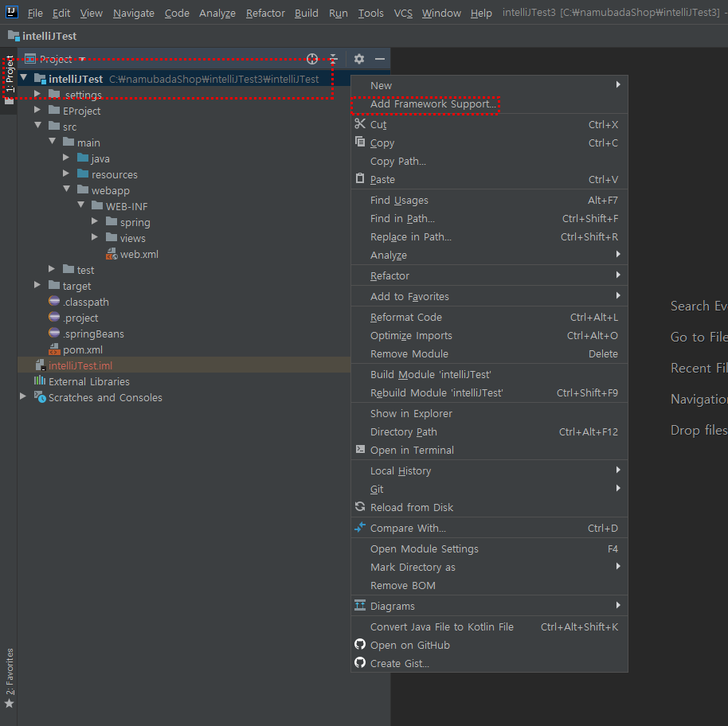
Task: Click the GitHub icon beside Open on GitHub
Action: (x=360, y=644)
